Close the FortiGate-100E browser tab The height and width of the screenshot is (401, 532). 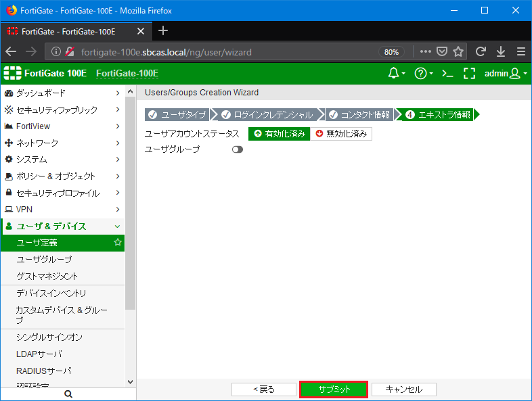click(141, 32)
